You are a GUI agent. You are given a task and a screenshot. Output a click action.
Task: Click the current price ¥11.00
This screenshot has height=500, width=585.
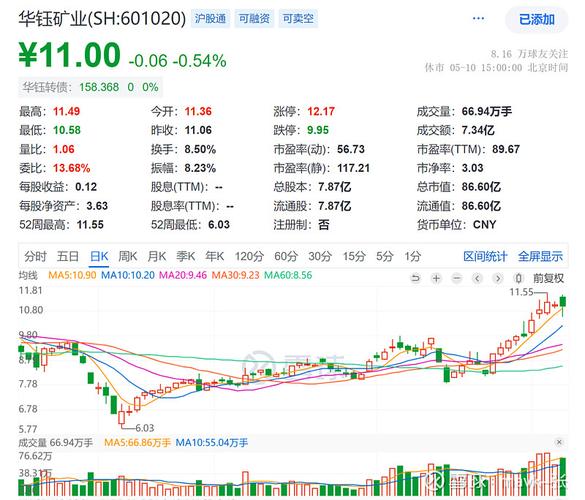(x=70, y=55)
